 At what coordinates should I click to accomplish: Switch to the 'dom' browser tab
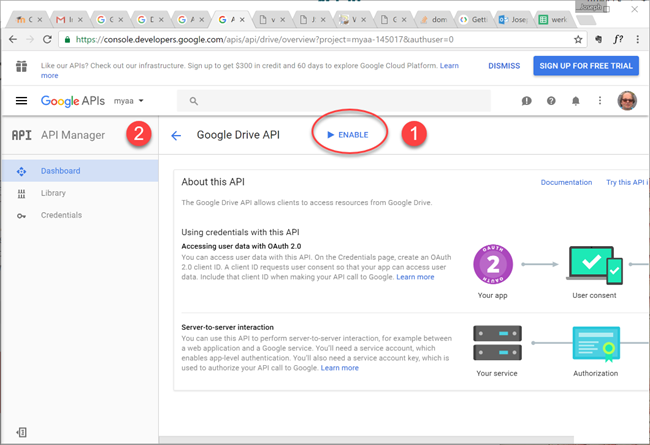[x=434, y=19]
